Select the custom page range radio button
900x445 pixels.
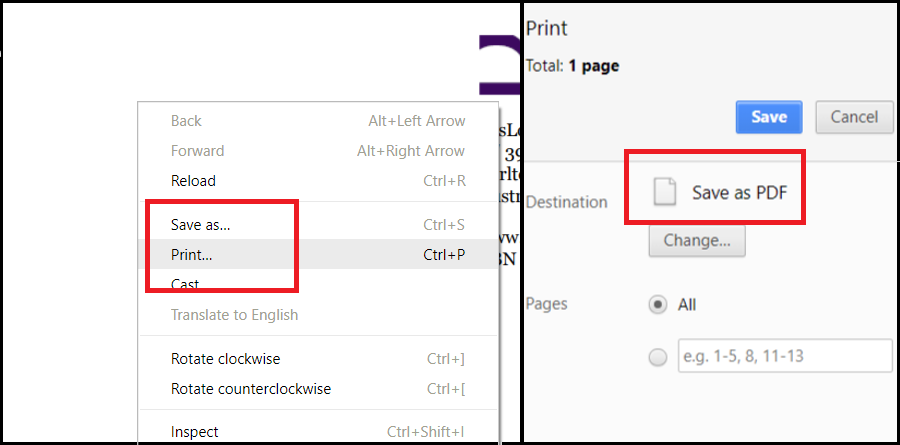658,357
